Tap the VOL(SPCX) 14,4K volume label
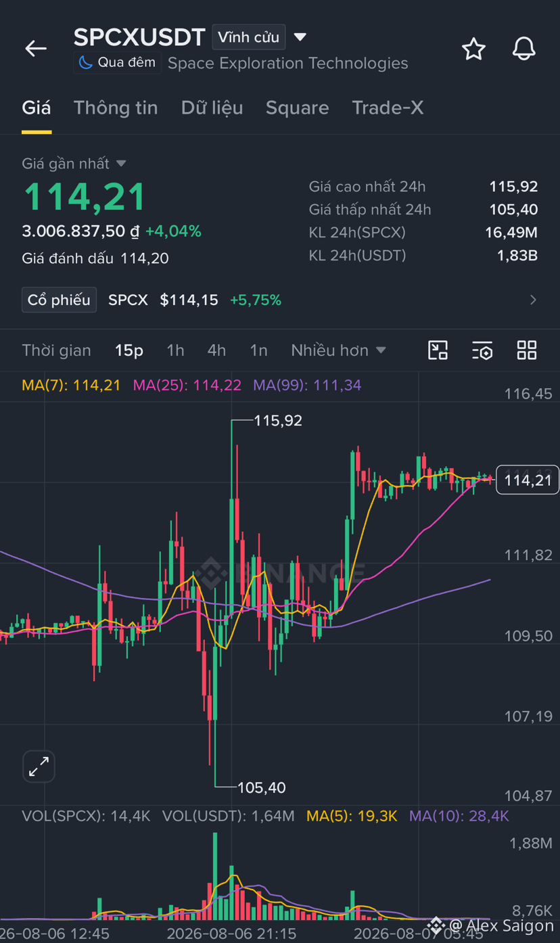The image size is (560, 943). (86, 816)
